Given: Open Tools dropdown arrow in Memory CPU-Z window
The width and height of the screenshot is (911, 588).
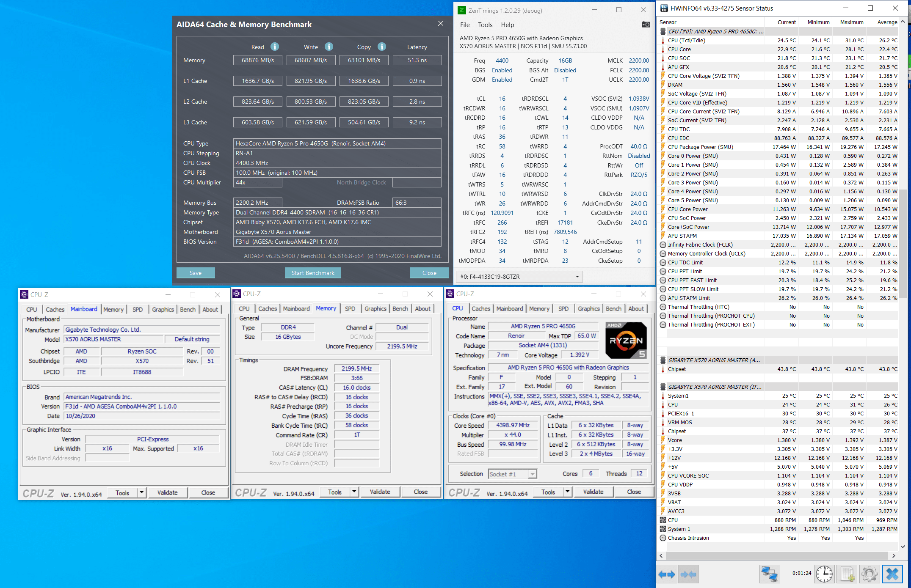Looking at the screenshot, I should pyautogui.click(x=354, y=492).
